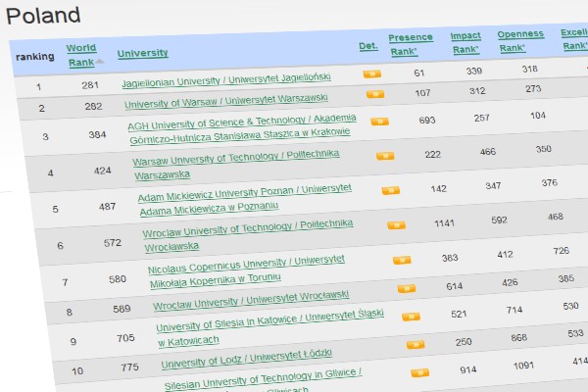Screen dimensions: 588x392
Task: Click impact rank value 339
Action: [x=474, y=71]
